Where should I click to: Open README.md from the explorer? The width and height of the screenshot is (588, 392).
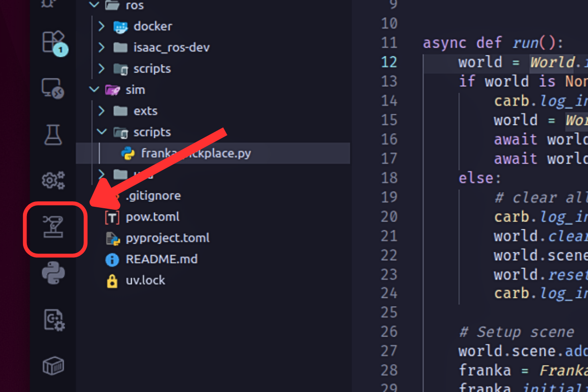point(162,259)
